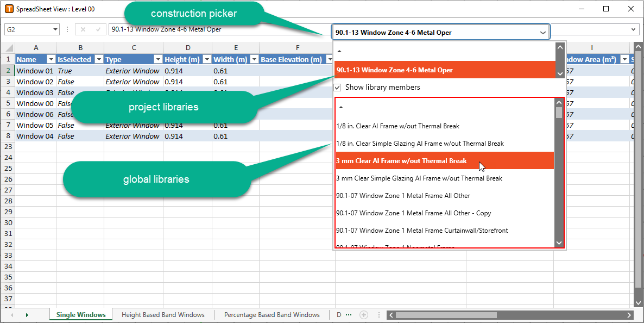Click the formula bar text input
The image size is (644, 323).
click(217, 30)
